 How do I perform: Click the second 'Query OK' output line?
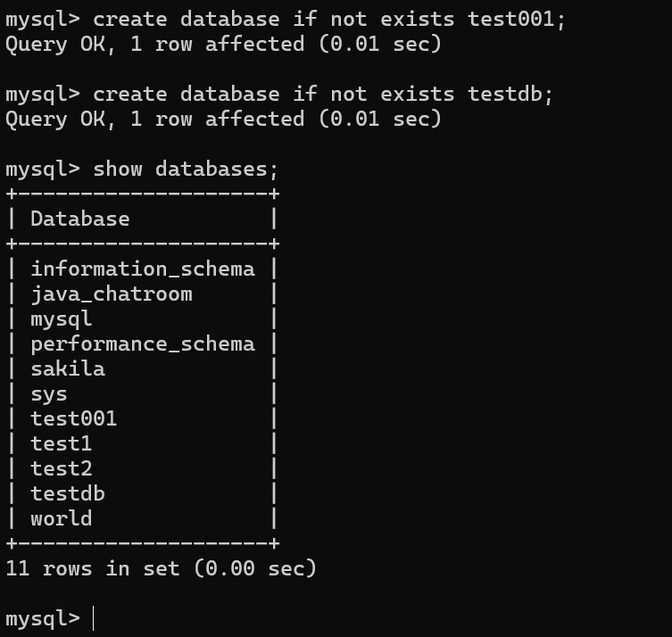click(x=223, y=119)
